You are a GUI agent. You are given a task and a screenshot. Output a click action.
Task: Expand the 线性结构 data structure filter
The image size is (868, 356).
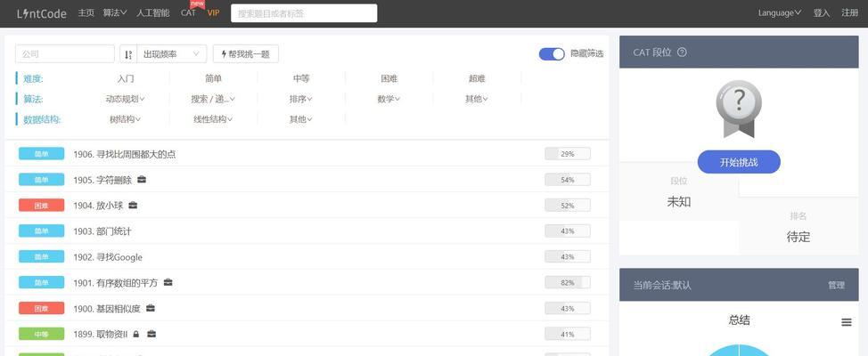point(213,119)
